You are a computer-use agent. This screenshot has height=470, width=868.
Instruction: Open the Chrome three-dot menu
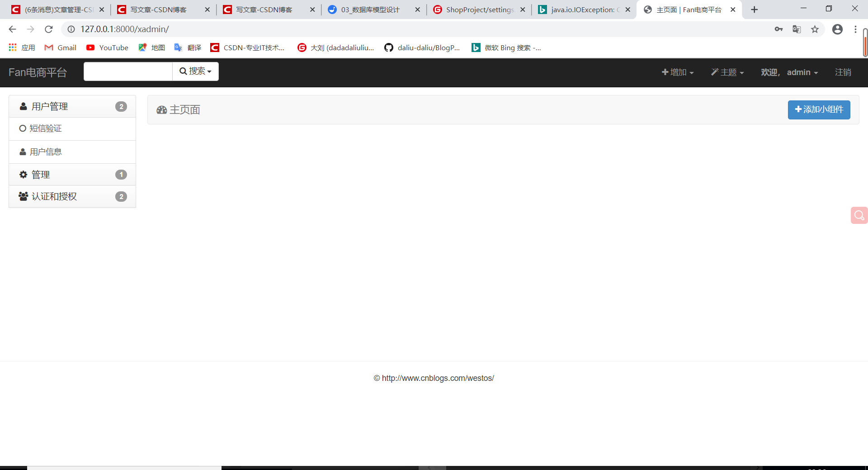pos(855,29)
